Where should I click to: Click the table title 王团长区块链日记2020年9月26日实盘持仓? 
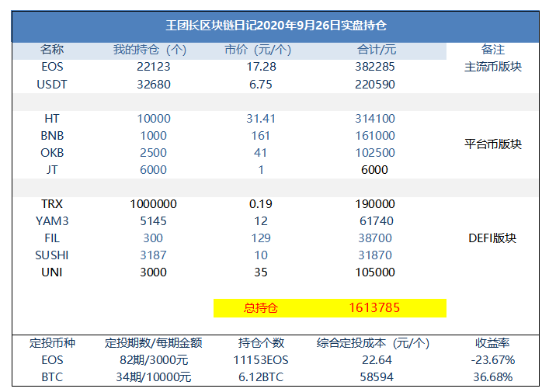click(276, 26)
